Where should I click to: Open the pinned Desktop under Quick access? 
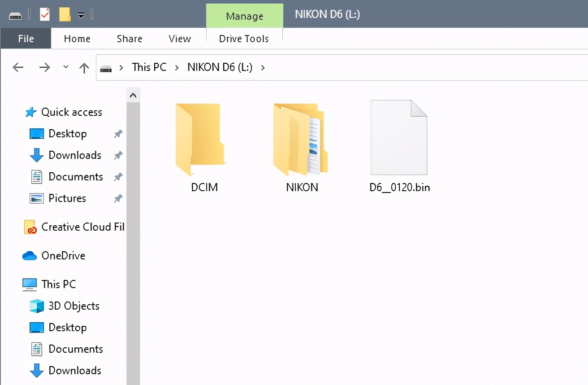point(58,134)
